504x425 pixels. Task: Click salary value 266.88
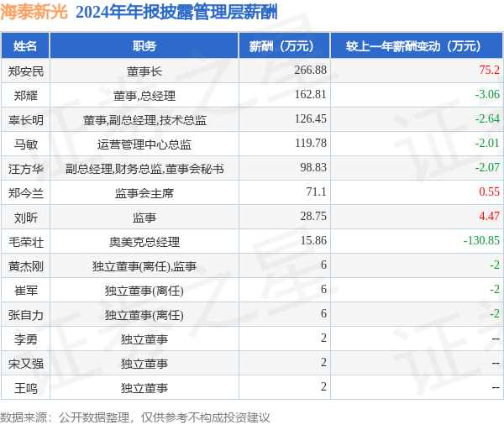[310, 70]
